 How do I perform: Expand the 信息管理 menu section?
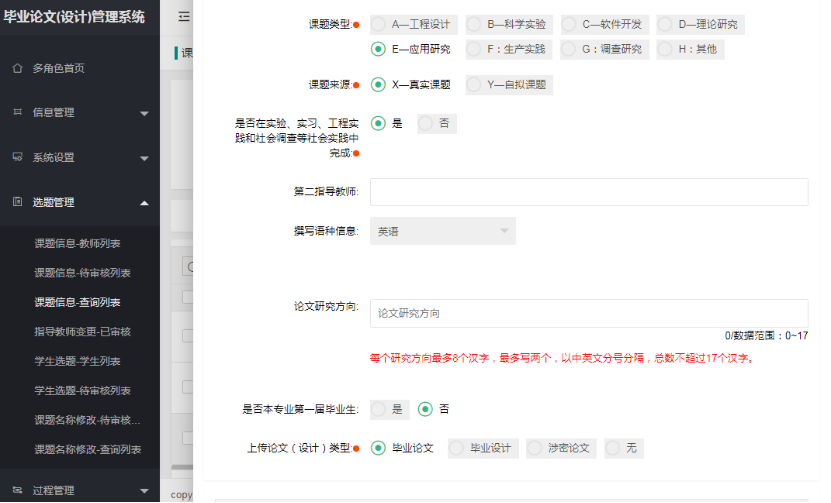click(x=144, y=114)
